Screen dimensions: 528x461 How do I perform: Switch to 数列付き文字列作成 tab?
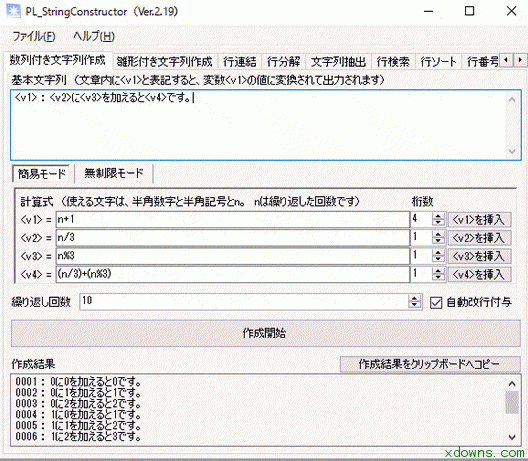pos(58,60)
